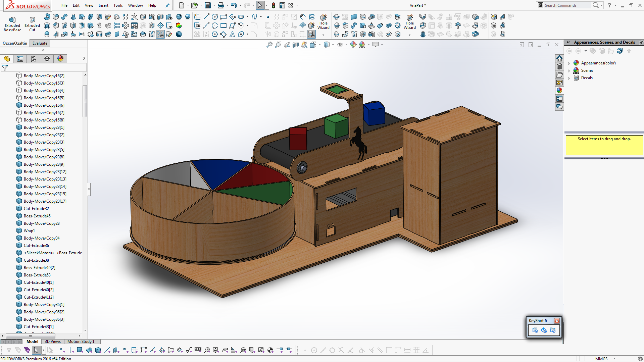Click the refresh icon in Appearances panel

coord(620,51)
